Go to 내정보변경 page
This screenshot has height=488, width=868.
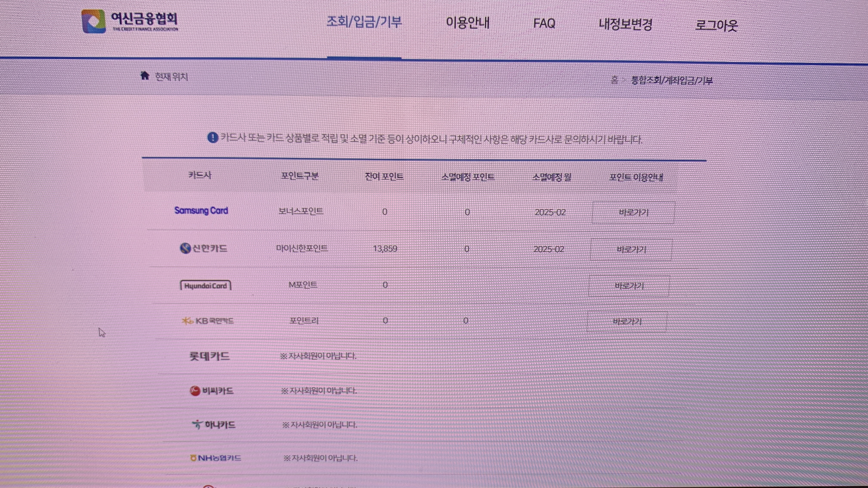[625, 24]
